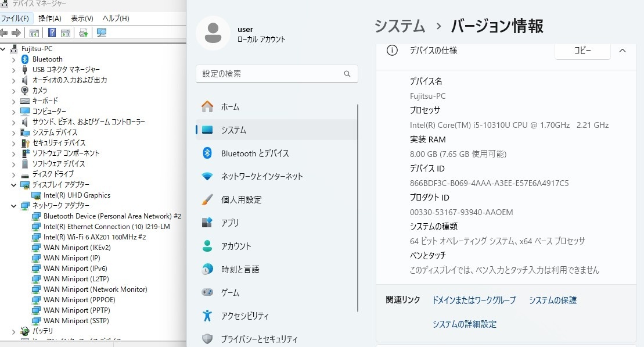Screen dimensions: 644x347
Task: Open ドメインまたはワークグループ link
Action: pos(474,300)
